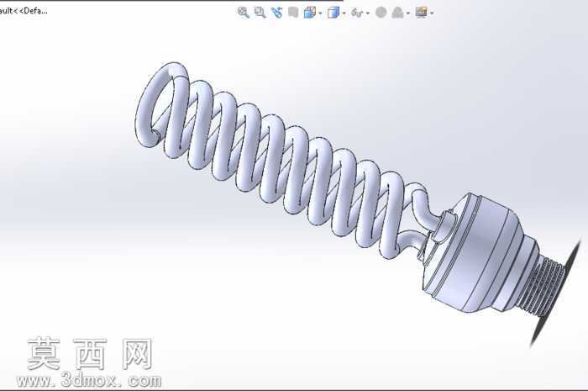
Task: Expand the Display Style dropdown arrow
Action: click(344, 13)
